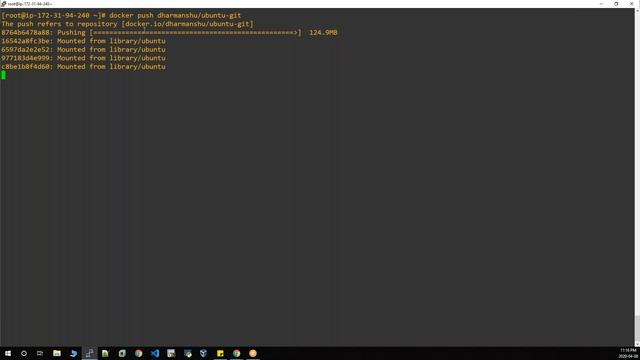Minimize the PuTTY window
The width and height of the screenshot is (640, 360).
(x=601, y=4)
